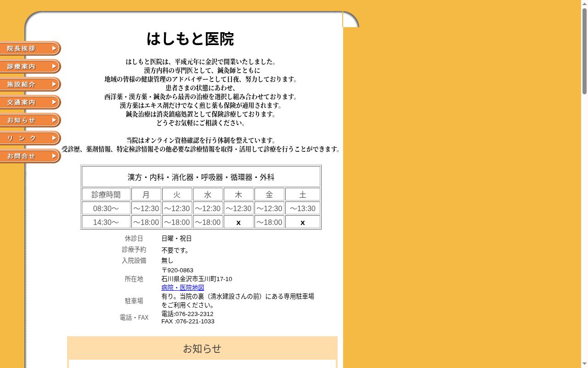The height and width of the screenshot is (368, 588).
Task: Click the 入院設備 label
Action: pyautogui.click(x=134, y=260)
